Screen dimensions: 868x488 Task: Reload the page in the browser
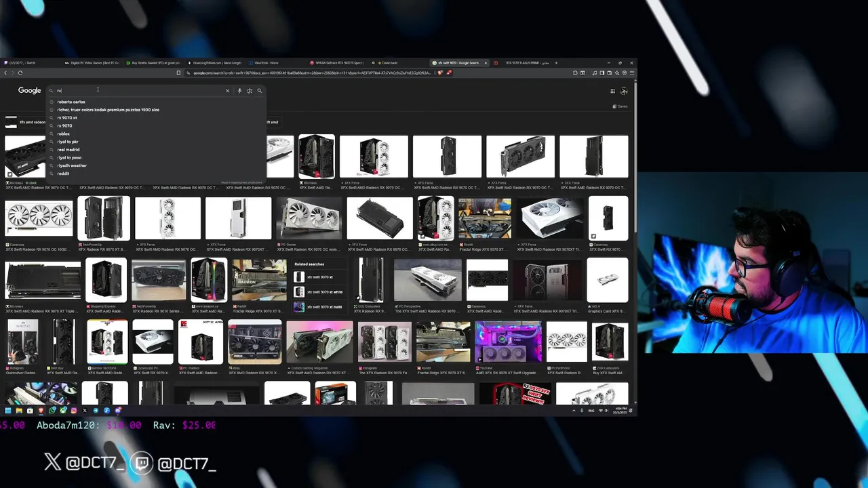pos(20,73)
